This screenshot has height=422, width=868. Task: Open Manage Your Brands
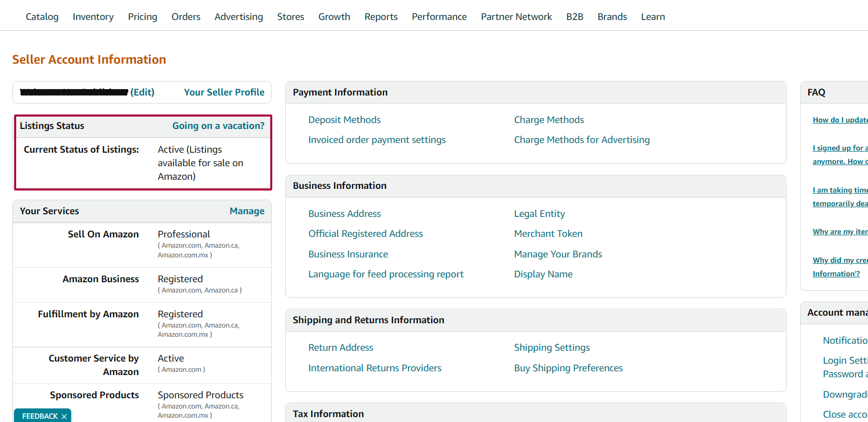tap(558, 254)
